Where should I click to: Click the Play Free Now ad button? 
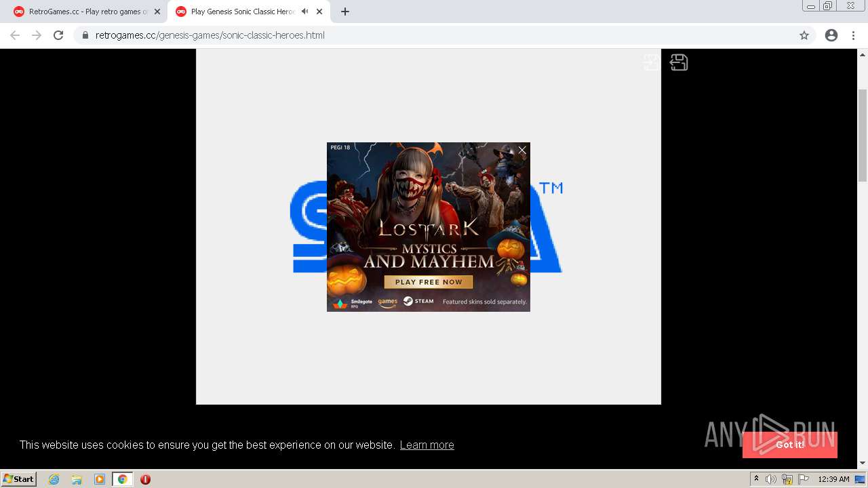(x=429, y=282)
